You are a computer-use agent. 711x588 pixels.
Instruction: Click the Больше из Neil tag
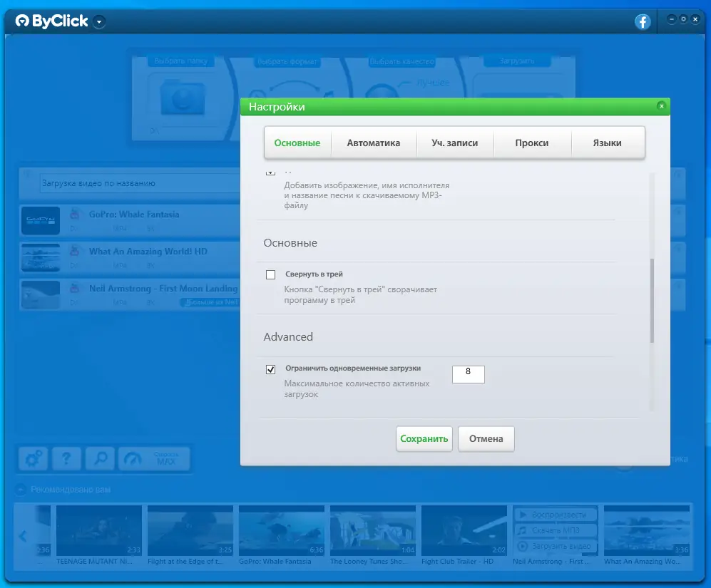[x=210, y=302]
